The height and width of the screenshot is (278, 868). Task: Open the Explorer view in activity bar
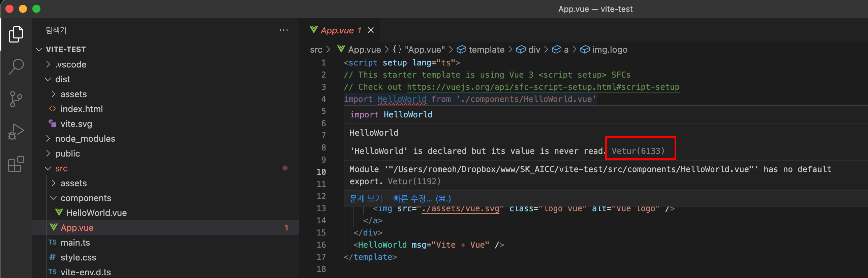click(x=16, y=34)
